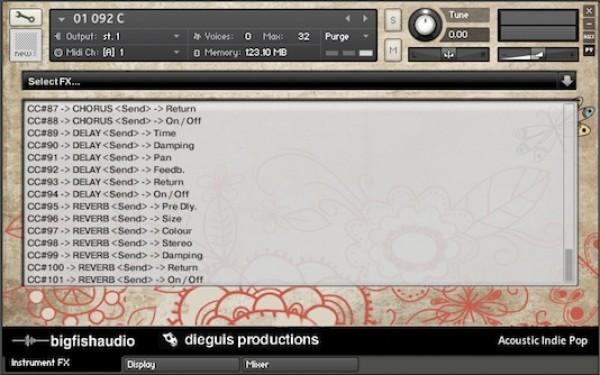The height and width of the screenshot is (375, 600).
Task: Click the FX list vertical scrollbar thumb
Action: tap(569, 265)
